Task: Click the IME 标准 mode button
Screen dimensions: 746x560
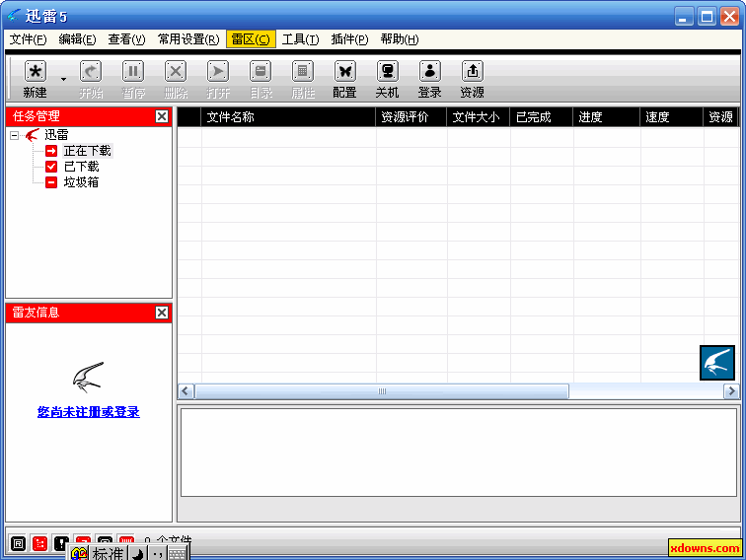Action: pos(108,553)
